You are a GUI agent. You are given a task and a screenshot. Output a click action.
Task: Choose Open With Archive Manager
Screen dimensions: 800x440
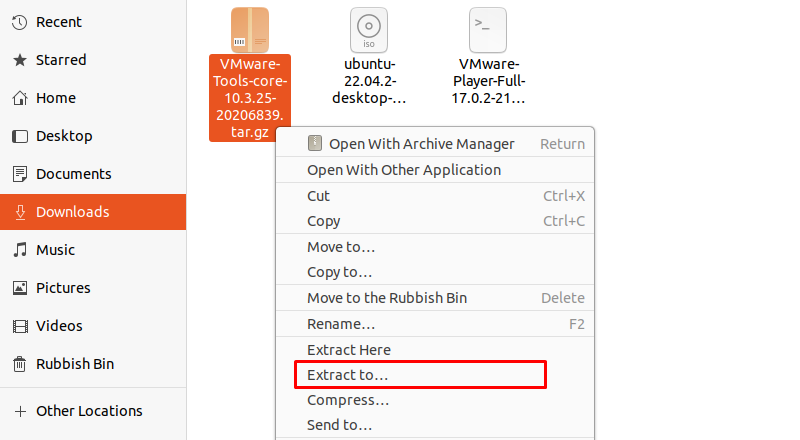click(435, 144)
